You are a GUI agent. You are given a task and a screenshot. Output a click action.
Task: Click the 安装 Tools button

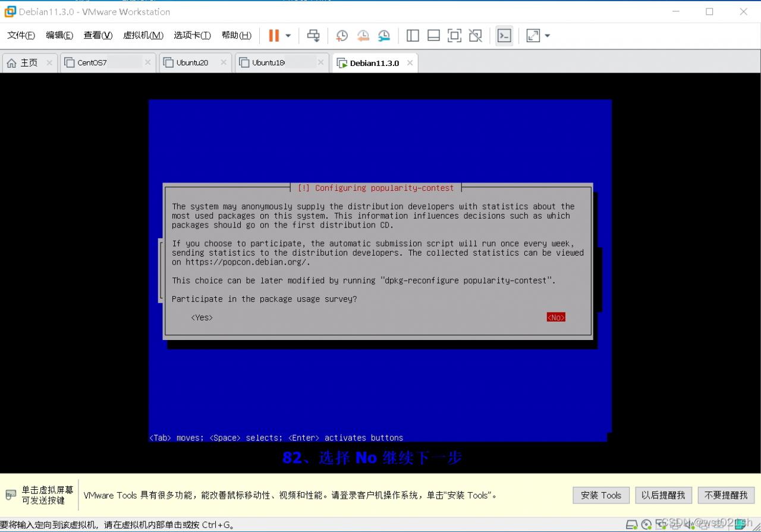[x=601, y=495]
